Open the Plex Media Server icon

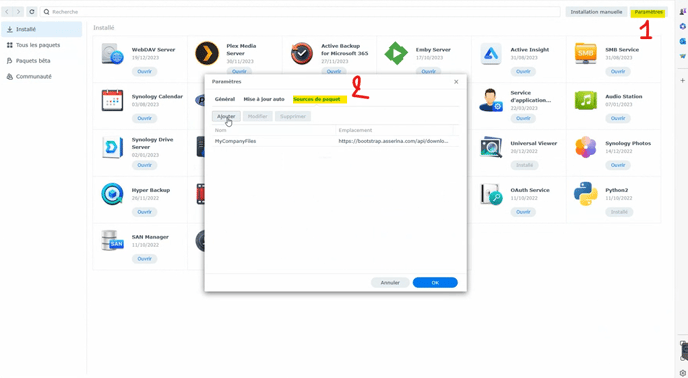tap(207, 53)
